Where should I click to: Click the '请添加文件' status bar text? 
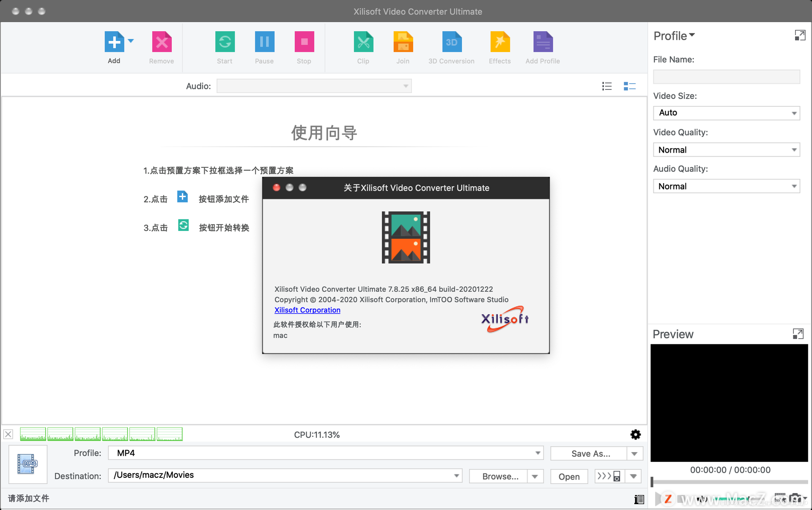(29, 498)
